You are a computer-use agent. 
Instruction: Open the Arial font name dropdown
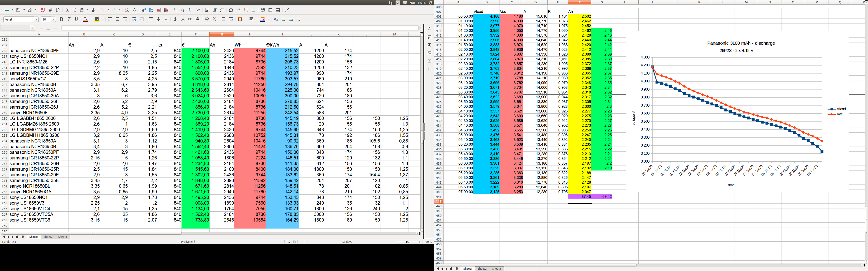coord(36,19)
